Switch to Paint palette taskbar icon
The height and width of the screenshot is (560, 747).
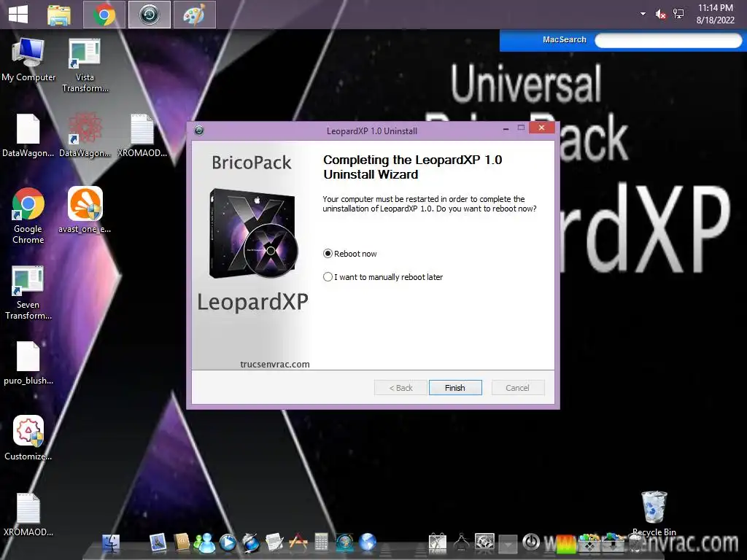tap(194, 15)
